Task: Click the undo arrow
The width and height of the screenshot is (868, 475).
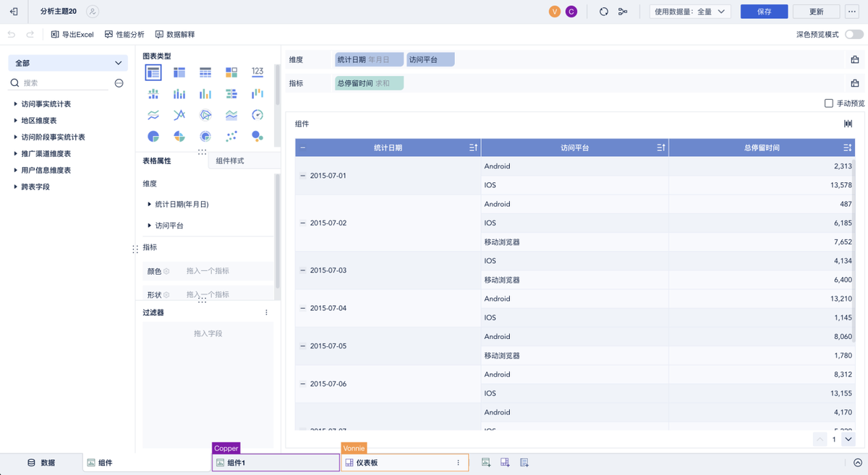Action: (x=12, y=34)
